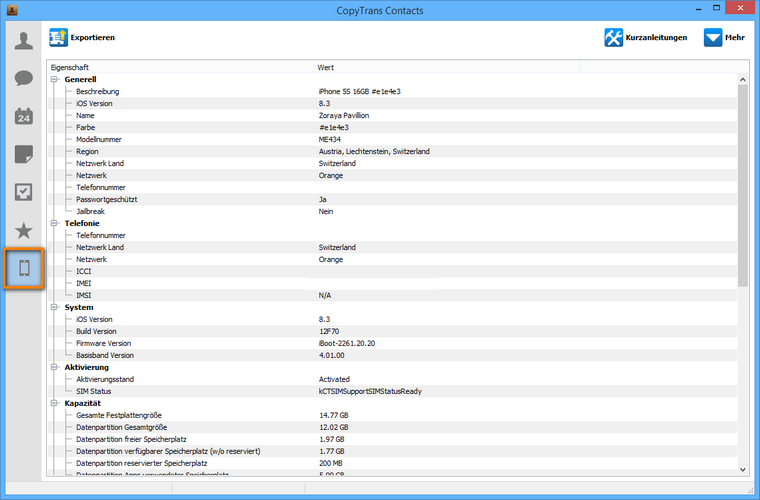Screen dimensions: 760x500
Task: Click the value Austria, Liechtenstein, Switzerland
Action: (x=374, y=151)
